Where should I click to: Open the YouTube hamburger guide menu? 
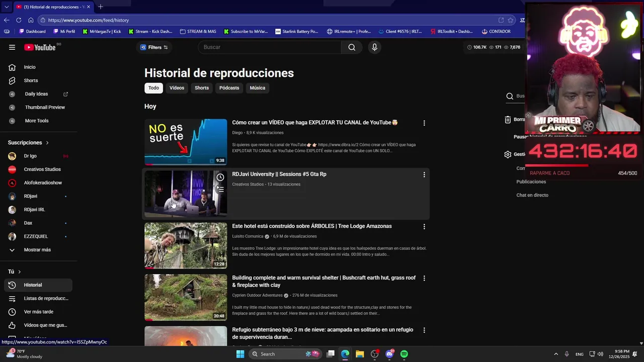(12, 47)
